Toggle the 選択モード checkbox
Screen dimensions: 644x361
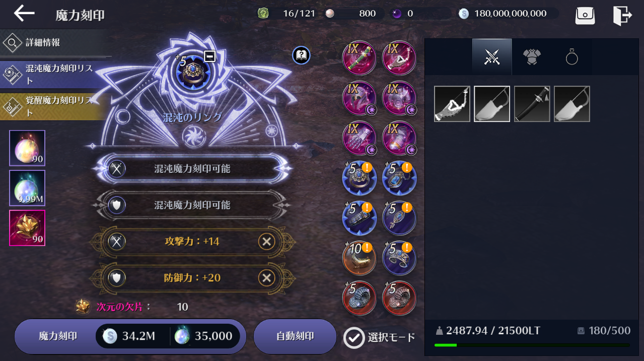354,337
